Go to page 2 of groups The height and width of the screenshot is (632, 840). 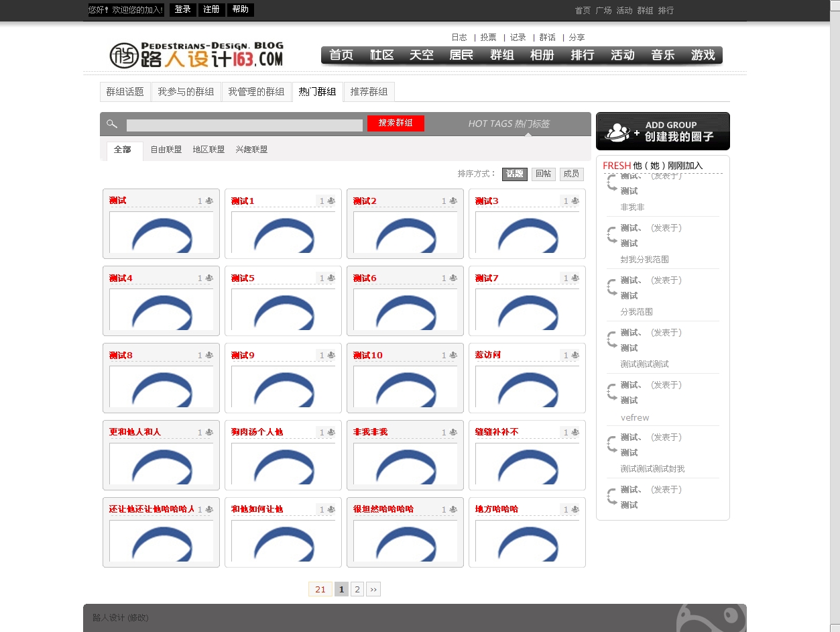pos(357,589)
